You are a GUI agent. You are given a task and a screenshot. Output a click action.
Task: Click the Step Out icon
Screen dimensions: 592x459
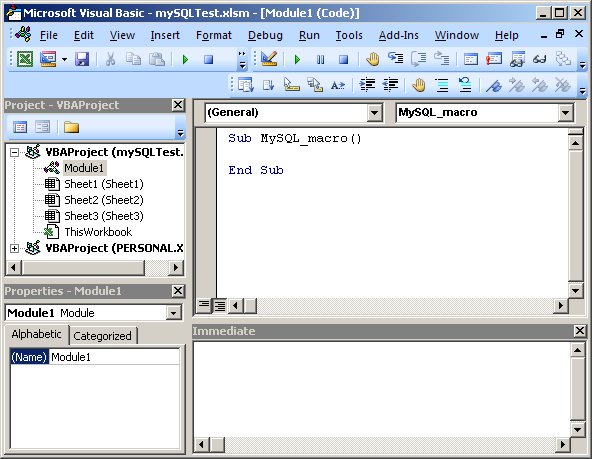pos(441,59)
